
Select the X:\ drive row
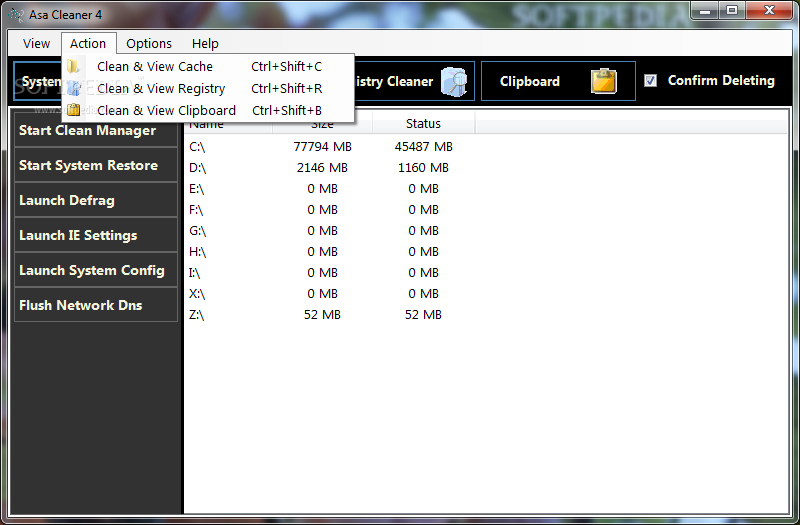(485, 293)
